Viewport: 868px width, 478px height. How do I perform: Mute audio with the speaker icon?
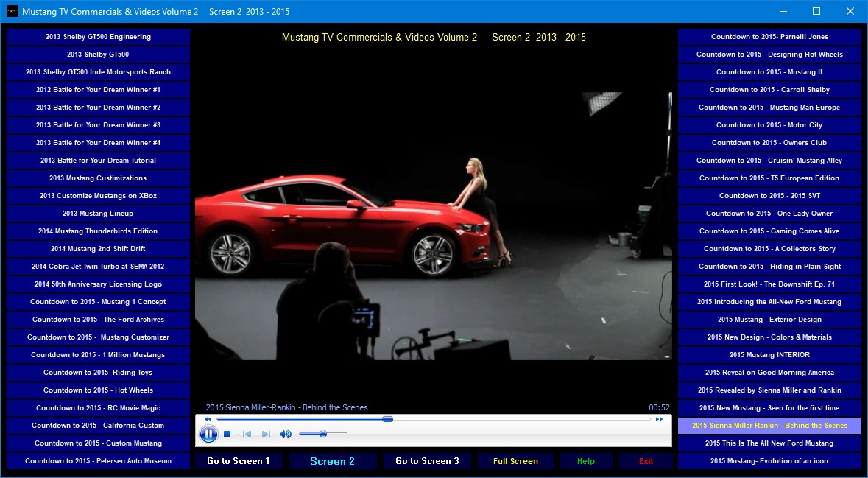pos(286,435)
